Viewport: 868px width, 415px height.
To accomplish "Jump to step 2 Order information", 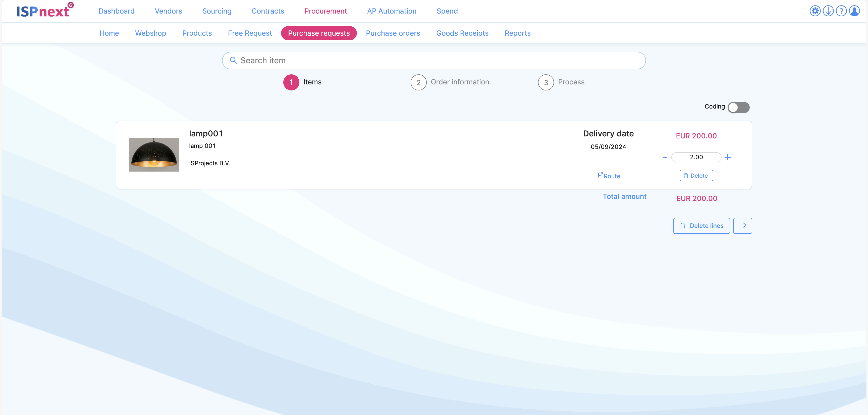I will click(418, 82).
